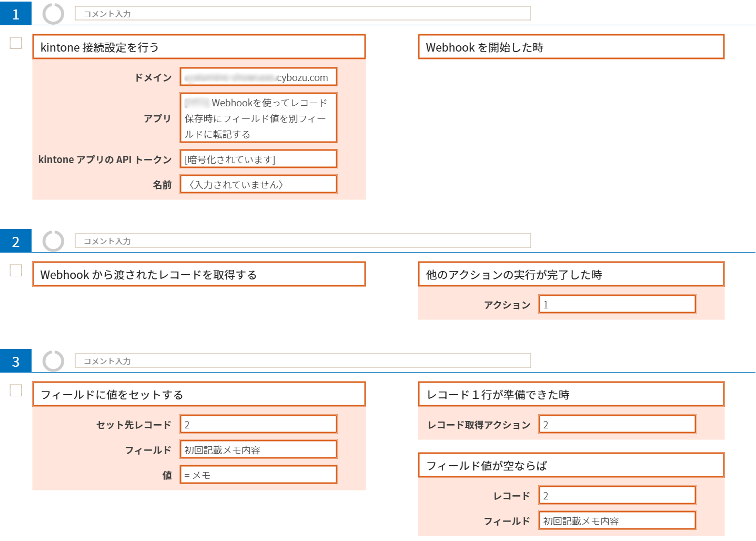Click the レコード field under フィールド値が空ならば
This screenshot has width=756, height=541.
[617, 495]
